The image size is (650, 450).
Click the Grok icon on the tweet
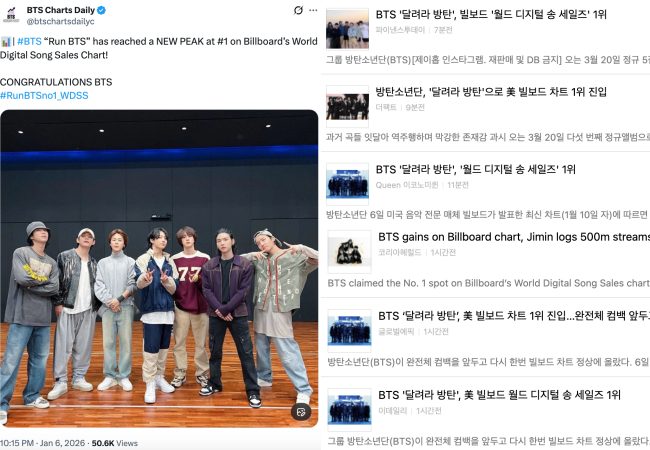click(298, 10)
